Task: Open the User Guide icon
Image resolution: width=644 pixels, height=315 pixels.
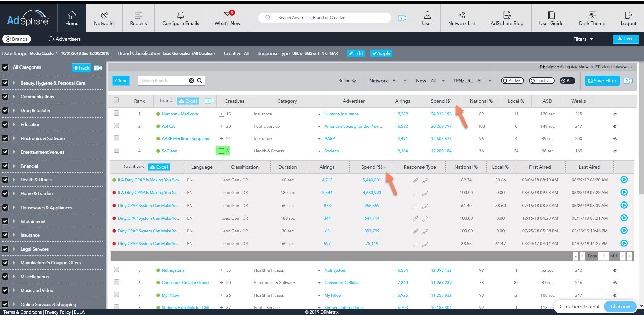Action: point(551,15)
